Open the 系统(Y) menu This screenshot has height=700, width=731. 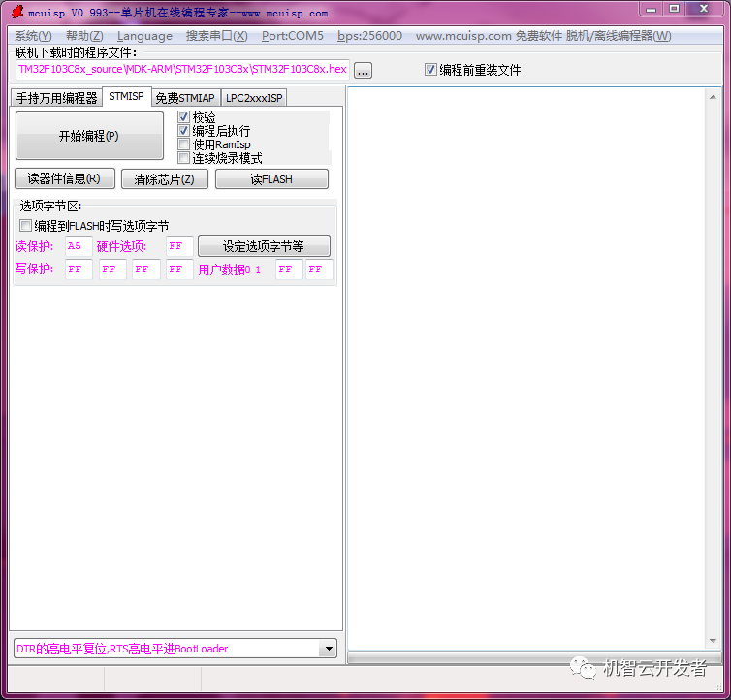[x=33, y=36]
